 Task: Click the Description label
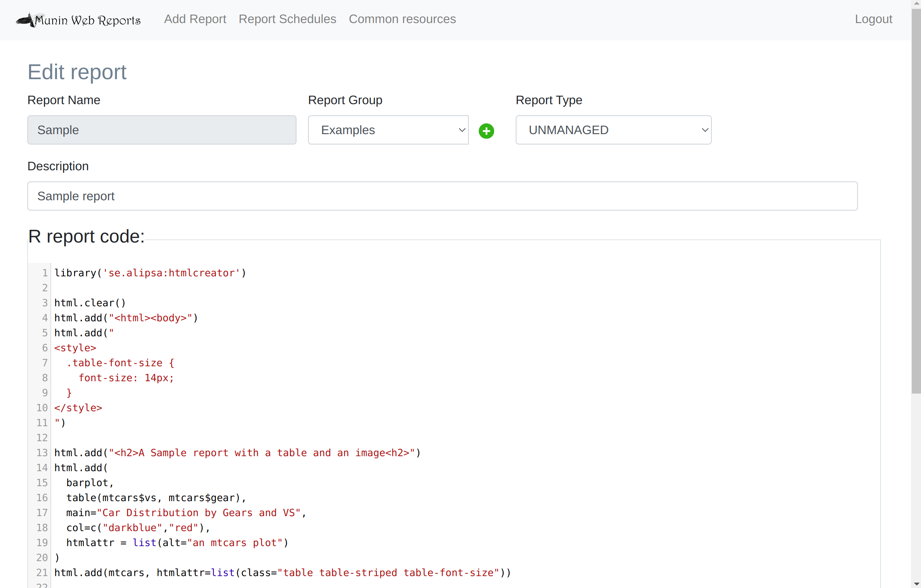click(x=58, y=166)
